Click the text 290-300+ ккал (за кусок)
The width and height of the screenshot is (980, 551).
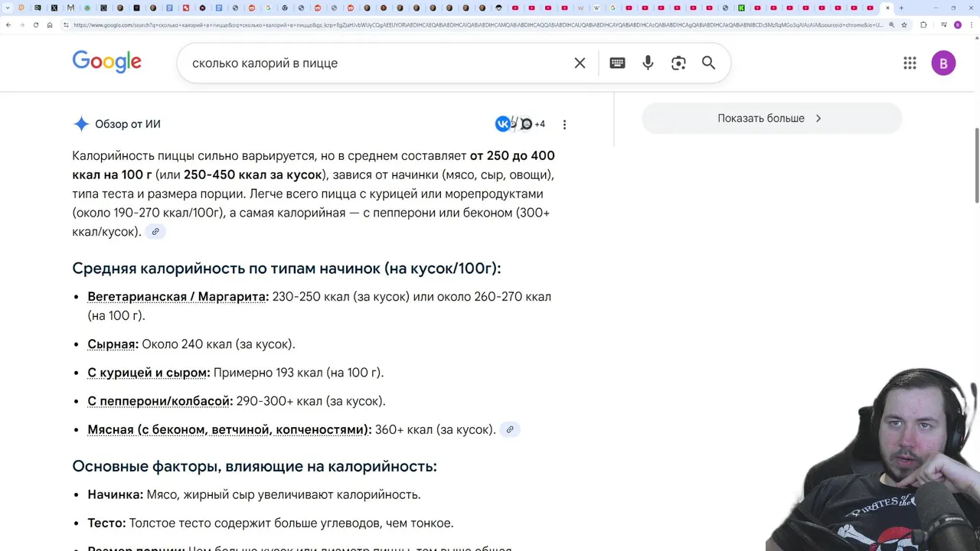click(x=311, y=401)
